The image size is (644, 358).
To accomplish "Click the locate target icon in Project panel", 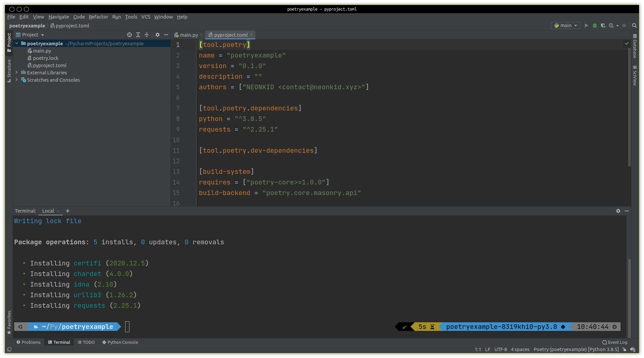I will [x=129, y=35].
